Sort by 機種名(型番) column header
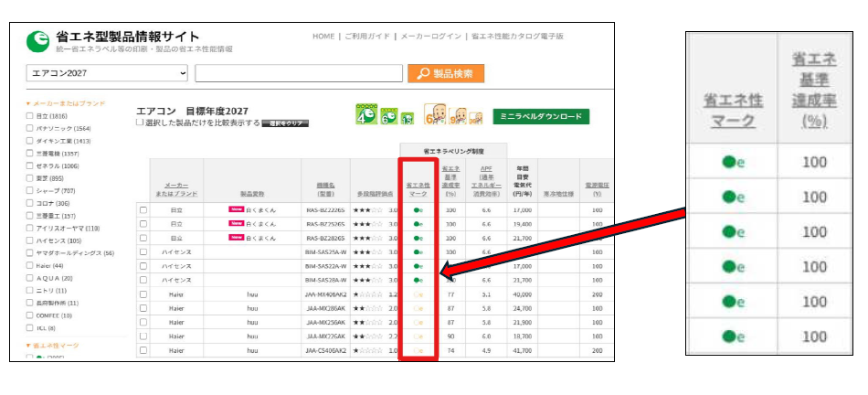 point(325,190)
